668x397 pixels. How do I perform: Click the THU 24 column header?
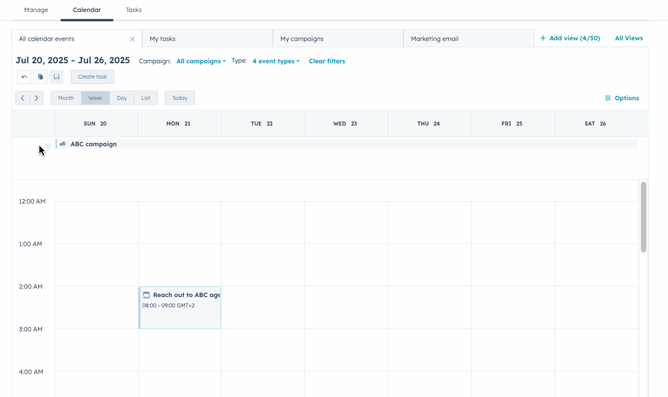coord(429,124)
